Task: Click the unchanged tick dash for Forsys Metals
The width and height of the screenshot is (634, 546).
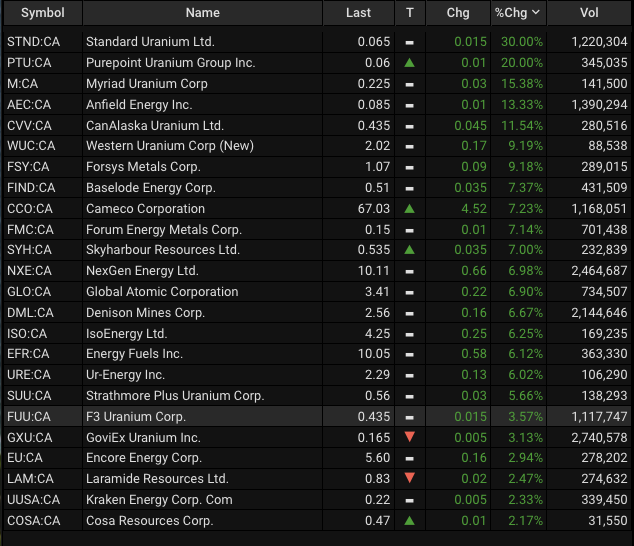Action: coord(410,167)
